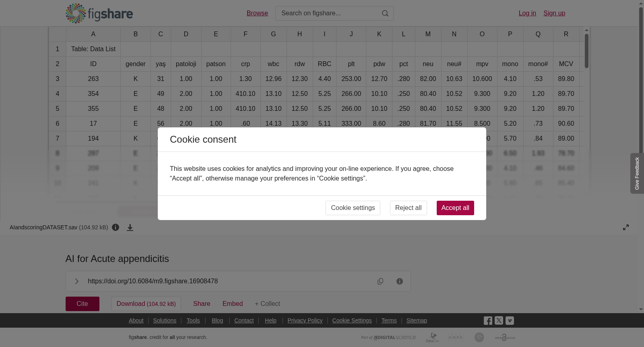The height and width of the screenshot is (347, 644).
Task: Open DataCite logo link
Action: (433, 337)
